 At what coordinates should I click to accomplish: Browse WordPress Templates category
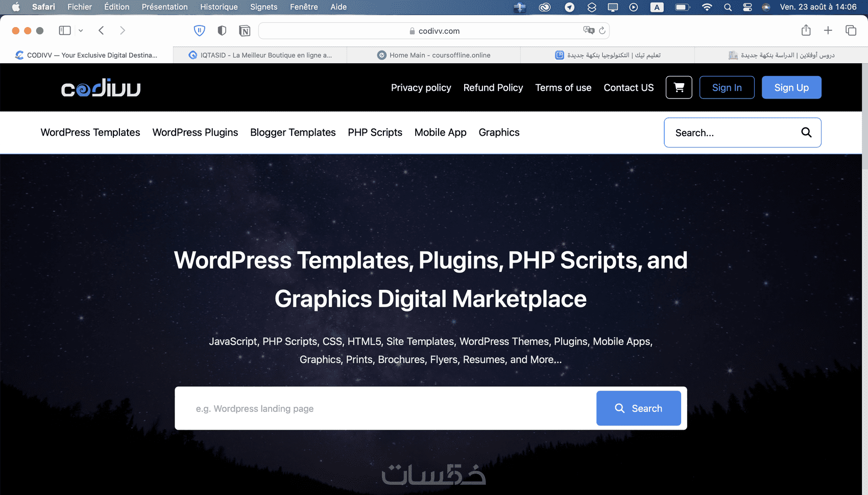(x=90, y=133)
